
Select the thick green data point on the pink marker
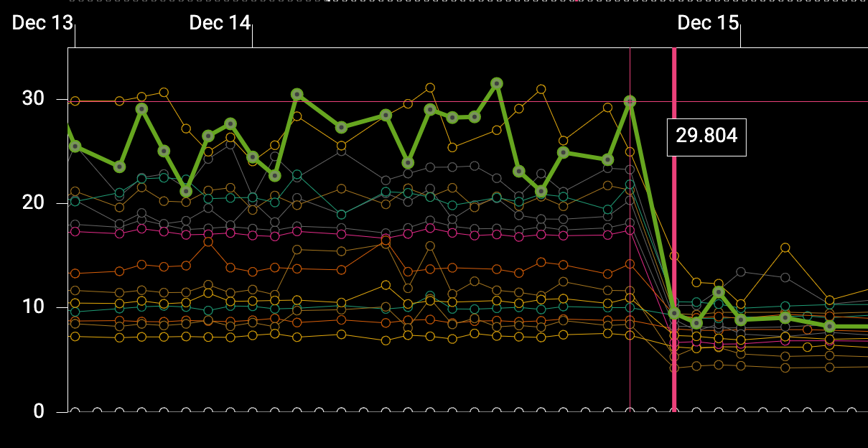click(674, 313)
